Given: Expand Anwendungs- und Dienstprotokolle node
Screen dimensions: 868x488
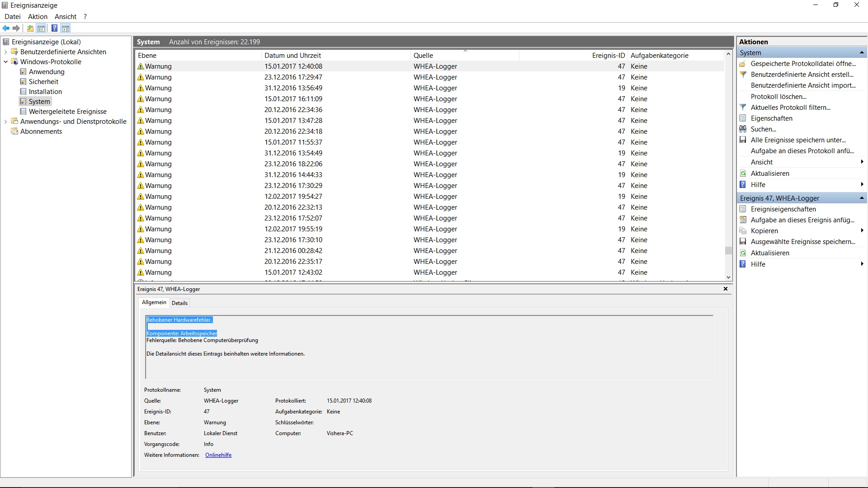Looking at the screenshot, I should 5,122.
